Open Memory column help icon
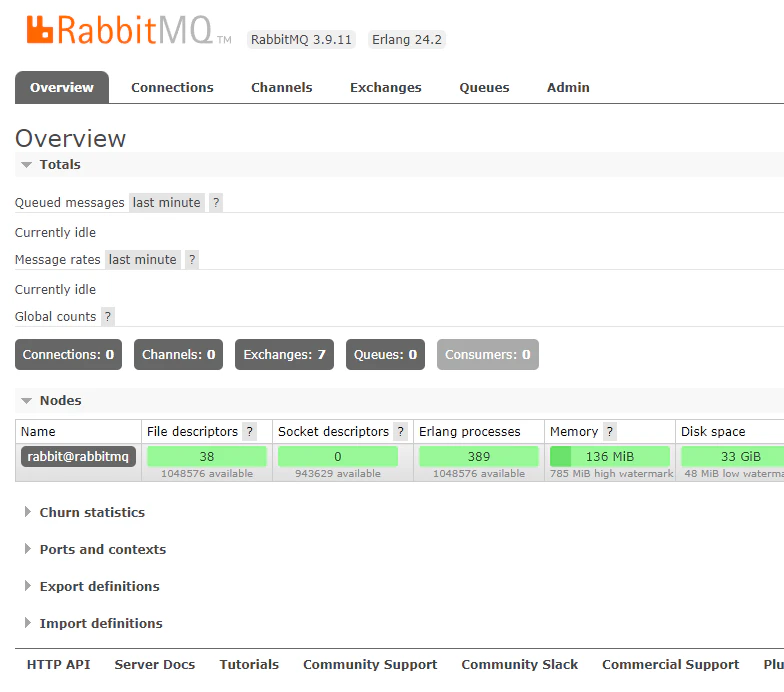 tap(610, 432)
